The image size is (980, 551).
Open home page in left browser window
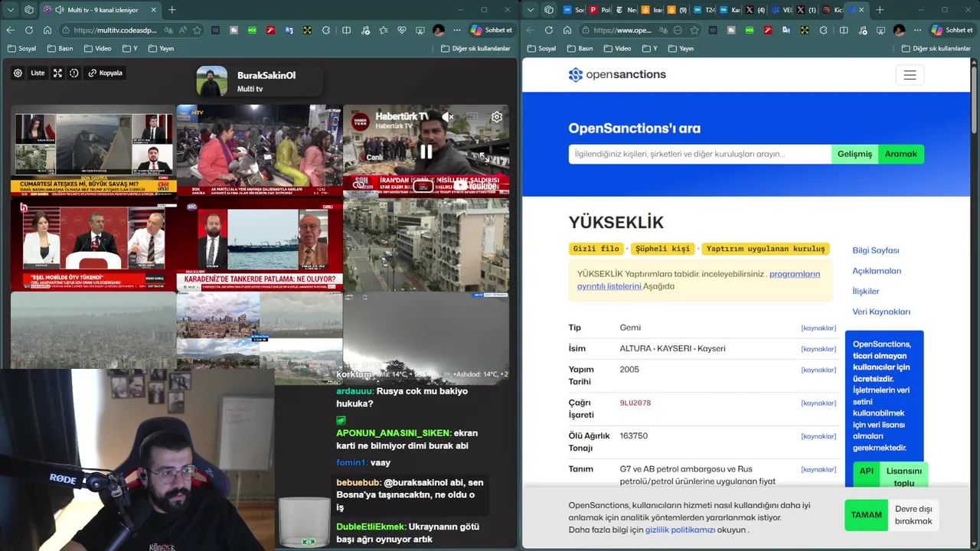point(47,30)
